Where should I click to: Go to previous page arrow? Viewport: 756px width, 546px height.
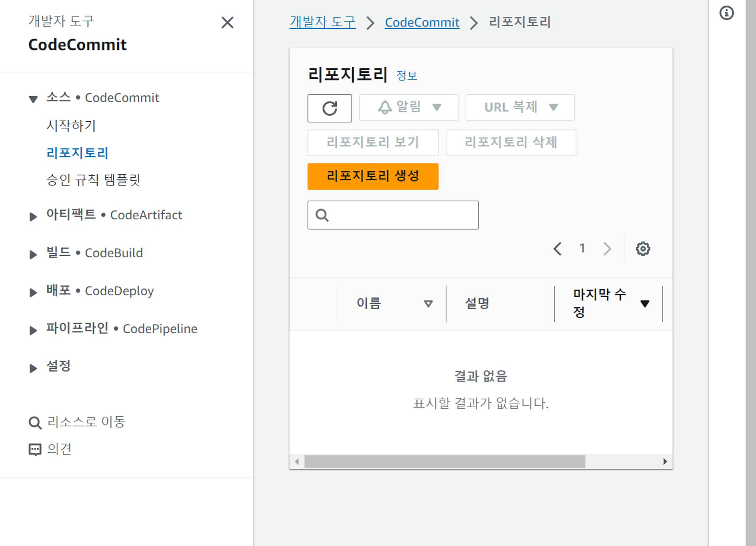tap(557, 249)
